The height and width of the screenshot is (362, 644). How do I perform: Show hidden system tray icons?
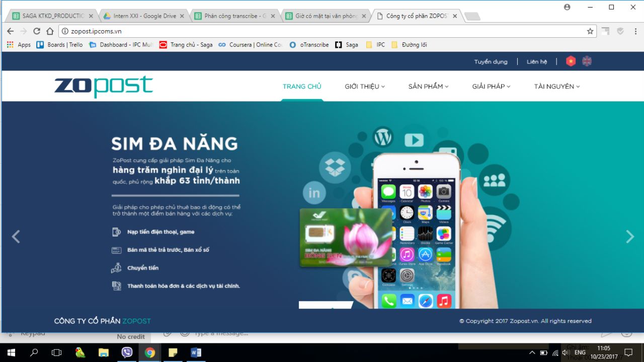532,352
